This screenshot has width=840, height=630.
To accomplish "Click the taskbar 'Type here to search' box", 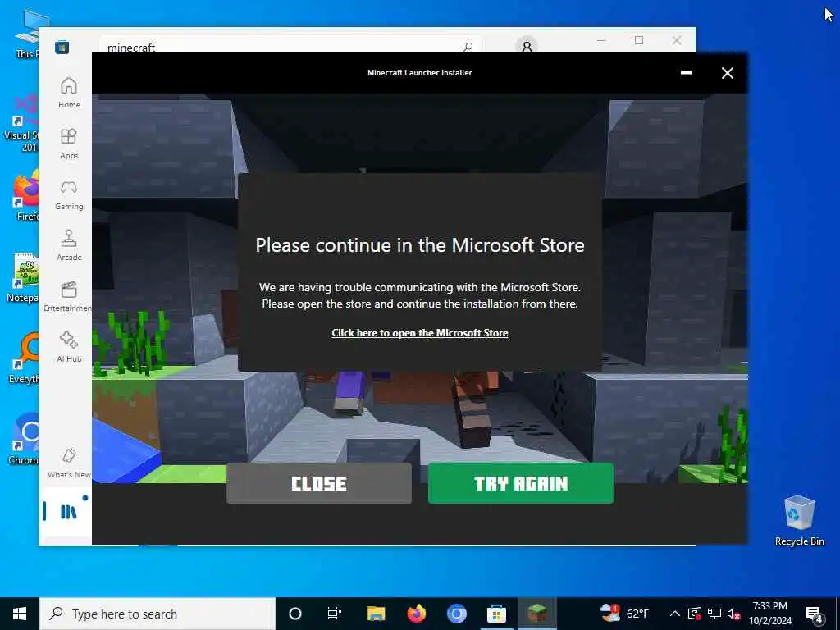I will 157,614.
